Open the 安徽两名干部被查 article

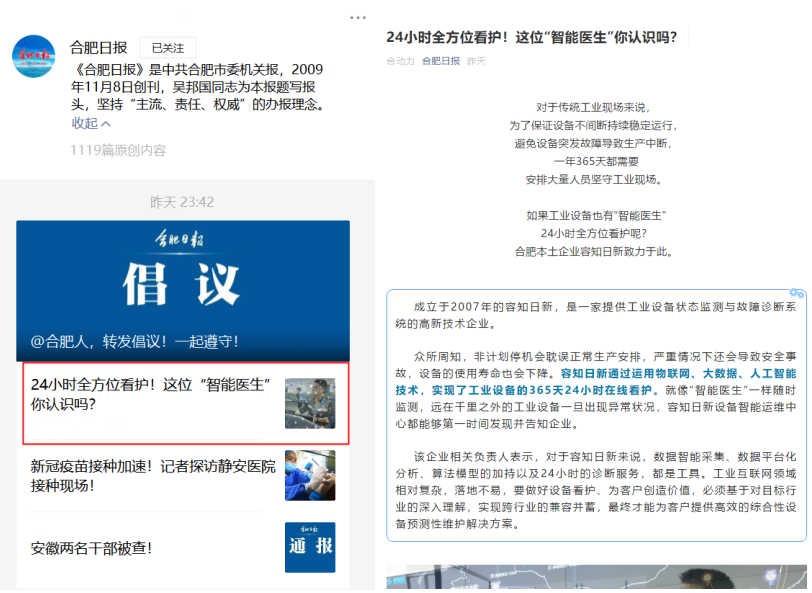coord(92,548)
